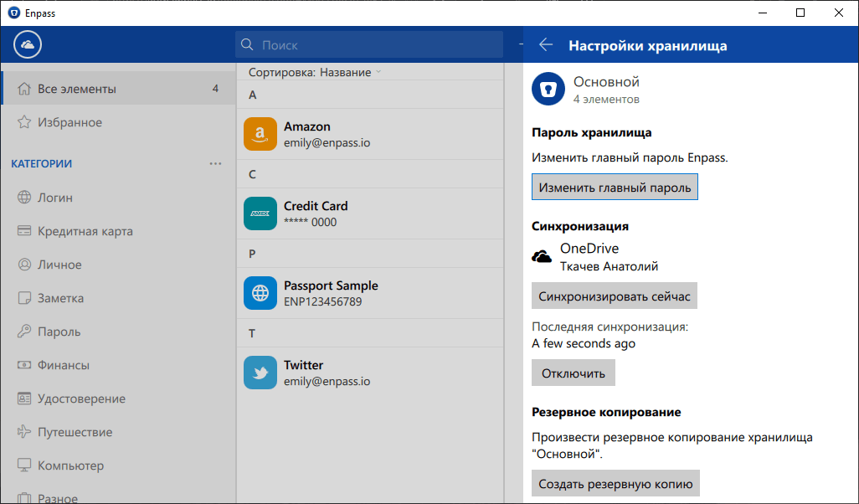
Task: Select the Twitter entry text
Action: click(327, 373)
